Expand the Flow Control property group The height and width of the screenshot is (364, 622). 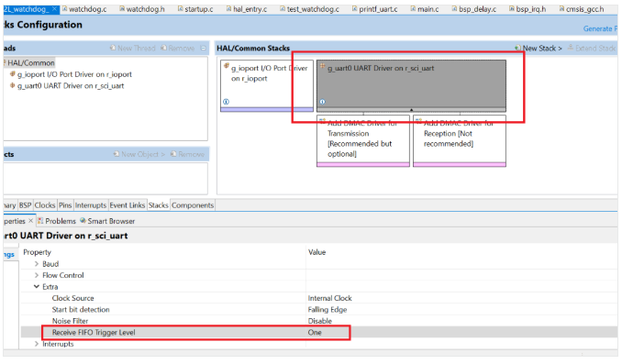(37, 275)
